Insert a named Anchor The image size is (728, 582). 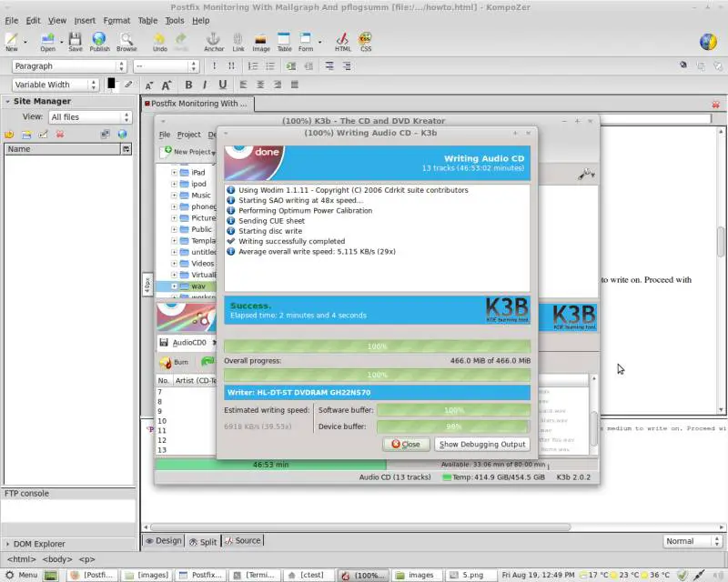(214, 41)
